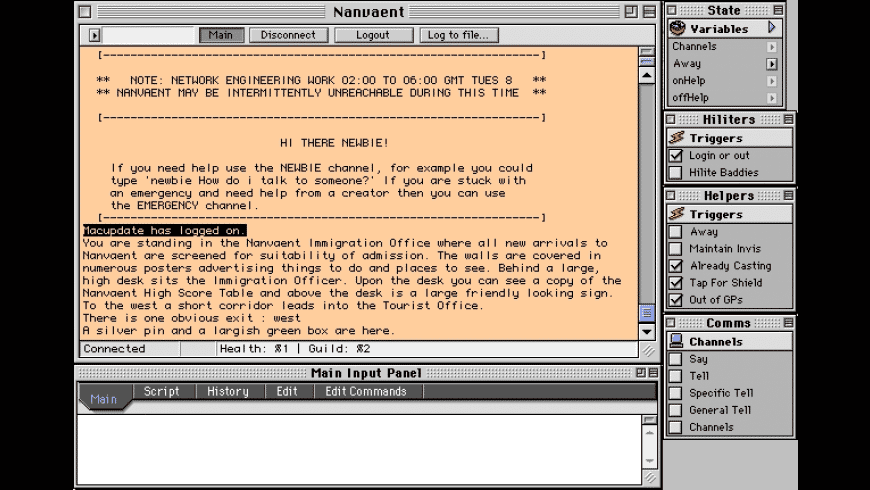Click the Helpers panel collapse box

(788, 195)
